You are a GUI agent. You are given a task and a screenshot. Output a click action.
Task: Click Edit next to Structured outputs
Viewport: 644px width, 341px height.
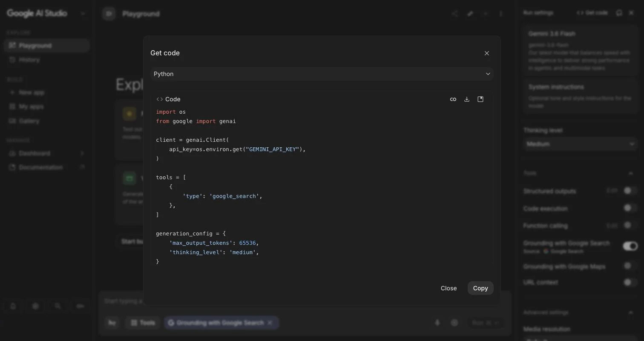click(x=612, y=191)
